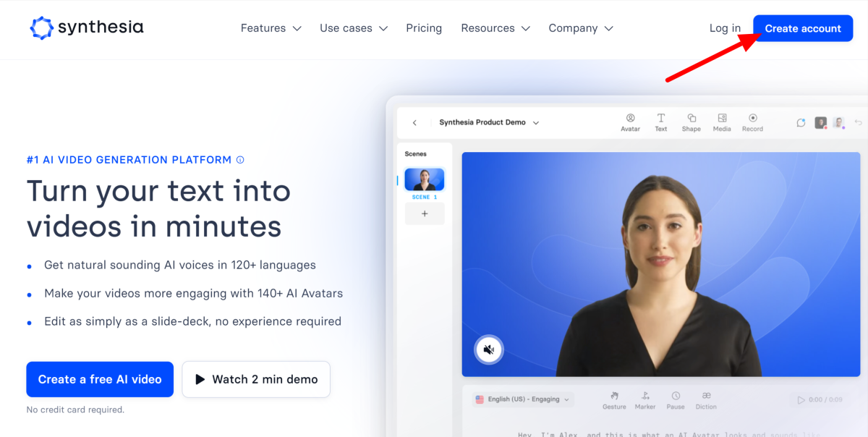The image size is (868, 437).
Task: Click the Create account button
Action: tap(803, 28)
